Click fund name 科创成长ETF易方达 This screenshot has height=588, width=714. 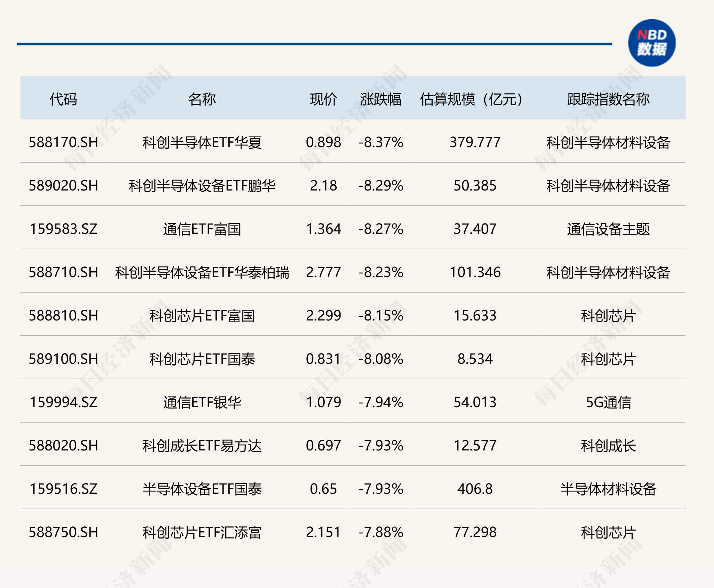tap(202, 446)
